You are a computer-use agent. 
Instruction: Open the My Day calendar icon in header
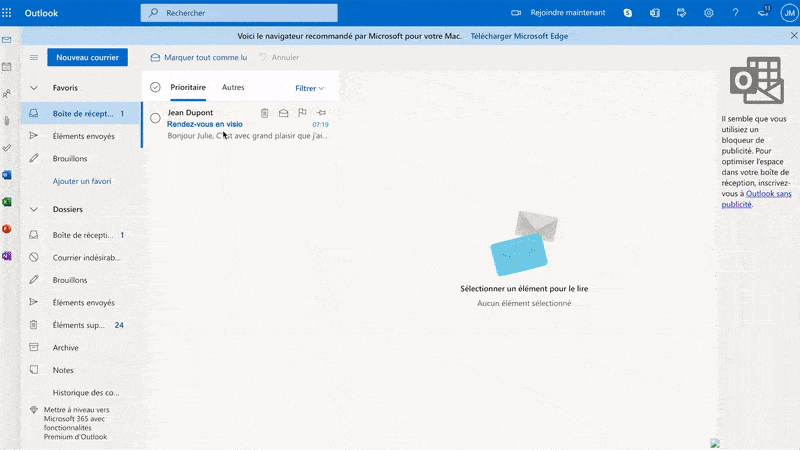682,13
